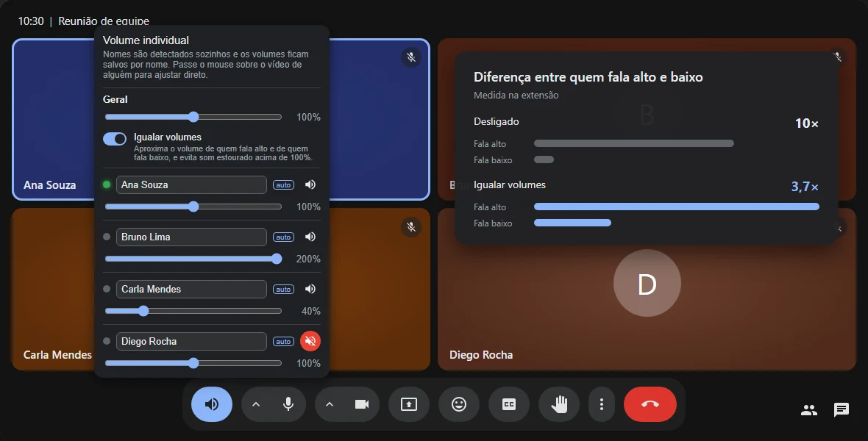
Task: Open the meeting chat icon
Action: coord(842,410)
